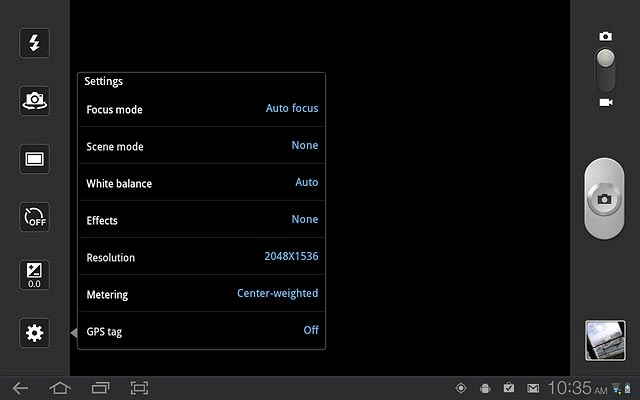Switch camera to video mode slider
640x400 pixels.
tap(605, 70)
